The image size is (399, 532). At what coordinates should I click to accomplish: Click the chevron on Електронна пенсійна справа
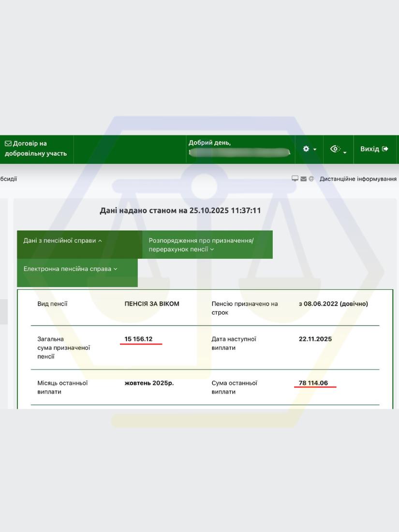coord(116,269)
